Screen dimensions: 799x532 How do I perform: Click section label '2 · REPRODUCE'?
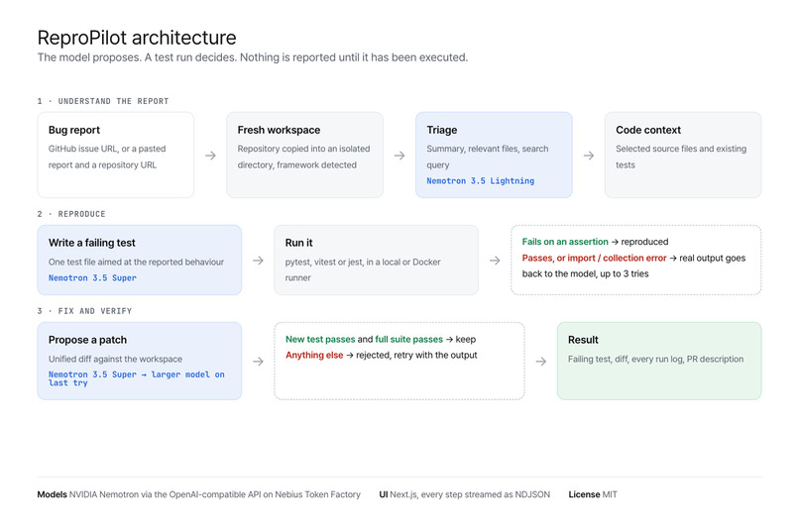point(71,214)
